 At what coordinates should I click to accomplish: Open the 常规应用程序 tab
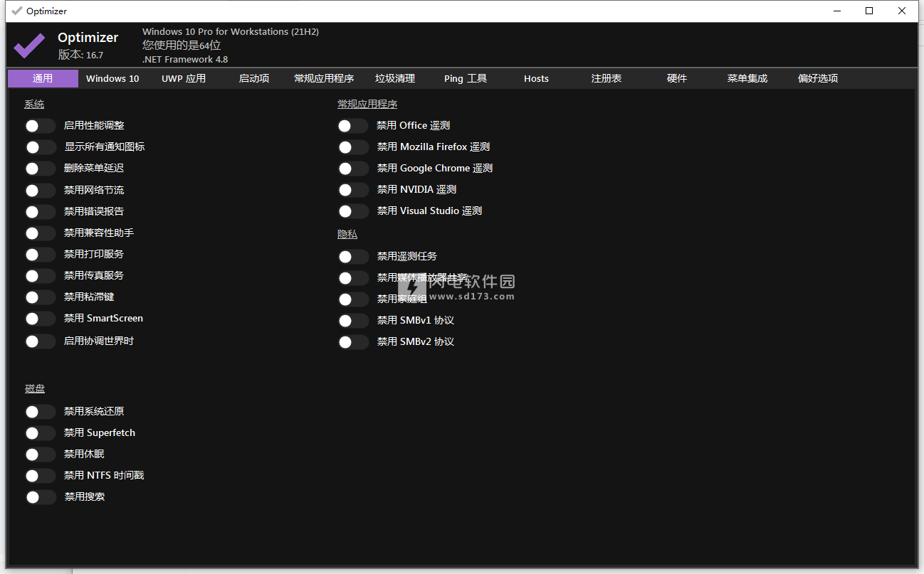[324, 78]
